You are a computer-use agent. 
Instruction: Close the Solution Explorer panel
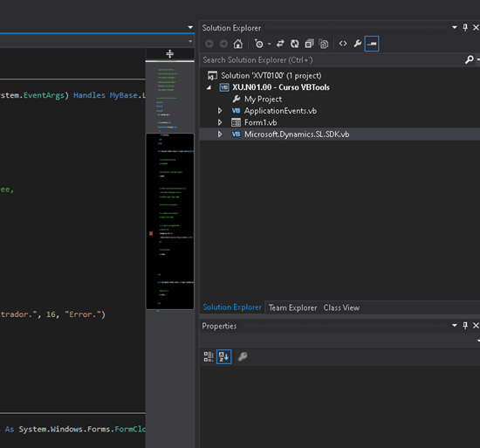click(476, 28)
